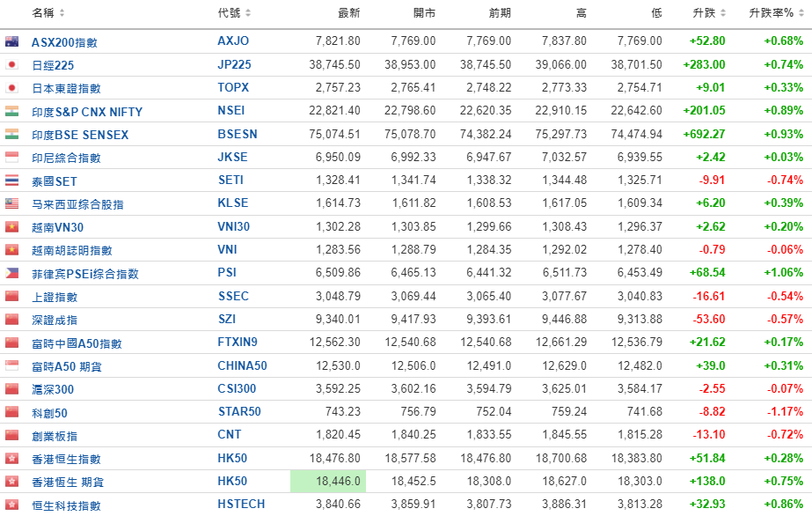This screenshot has width=812, height=516.
Task: Click the BSESN ticker code
Action: [238, 134]
